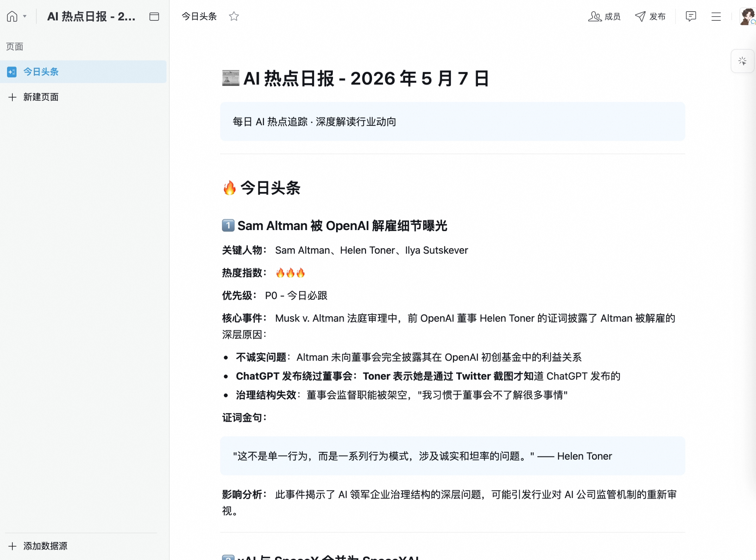Screen dimensions: 756x560
Task: Click the "影响分析" paragraph label
Action: pos(245,495)
